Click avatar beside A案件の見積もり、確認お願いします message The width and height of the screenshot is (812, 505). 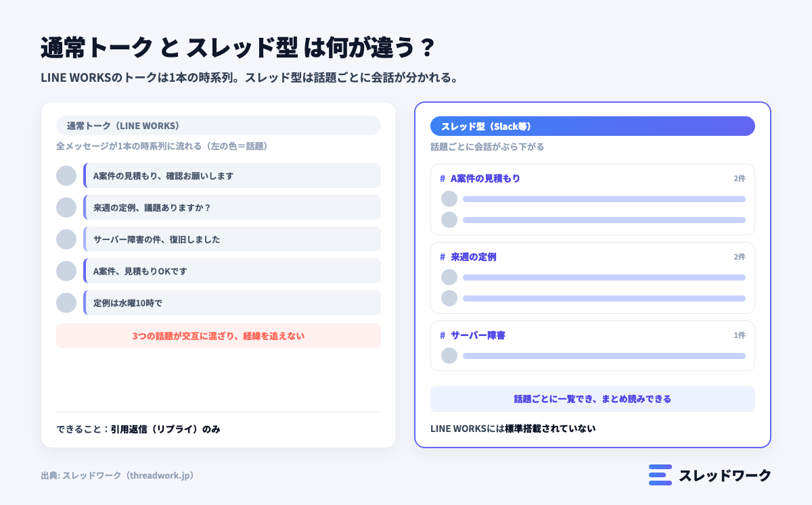(66, 176)
